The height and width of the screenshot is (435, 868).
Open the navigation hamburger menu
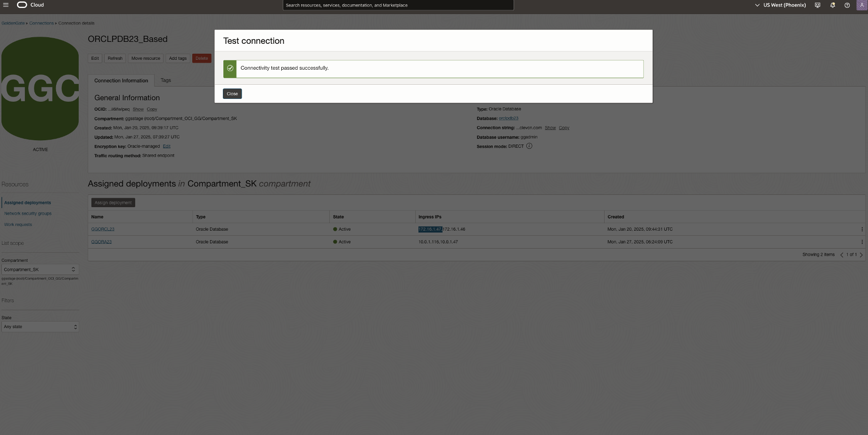(x=6, y=5)
